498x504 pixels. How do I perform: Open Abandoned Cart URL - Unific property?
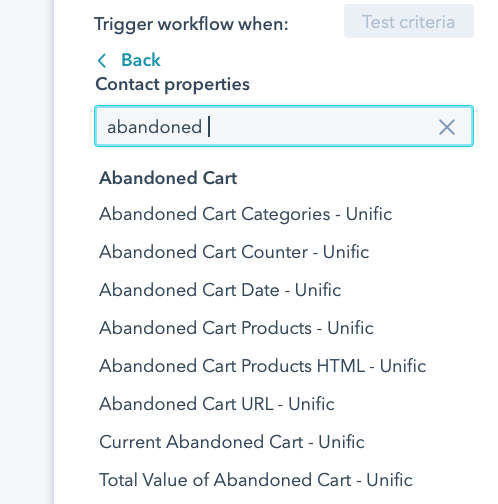(x=217, y=404)
